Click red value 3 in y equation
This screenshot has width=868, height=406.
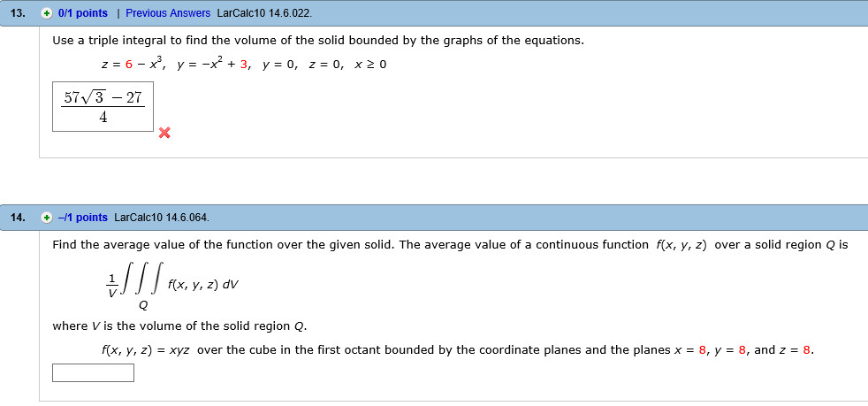click(x=244, y=65)
